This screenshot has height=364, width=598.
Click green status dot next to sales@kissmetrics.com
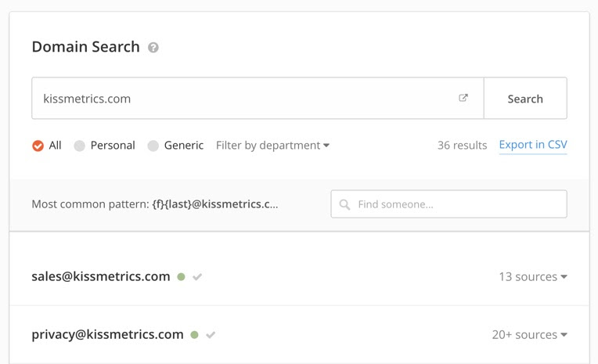click(181, 277)
